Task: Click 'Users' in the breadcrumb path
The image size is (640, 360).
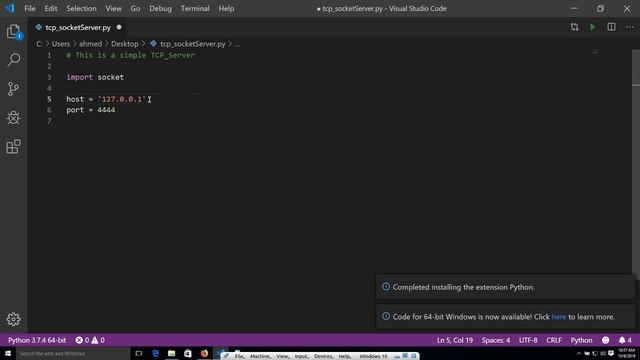Action: [x=61, y=44]
